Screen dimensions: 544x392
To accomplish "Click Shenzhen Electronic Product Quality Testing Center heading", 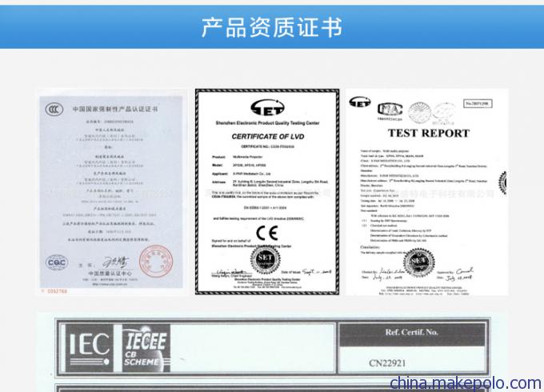I will (267, 123).
